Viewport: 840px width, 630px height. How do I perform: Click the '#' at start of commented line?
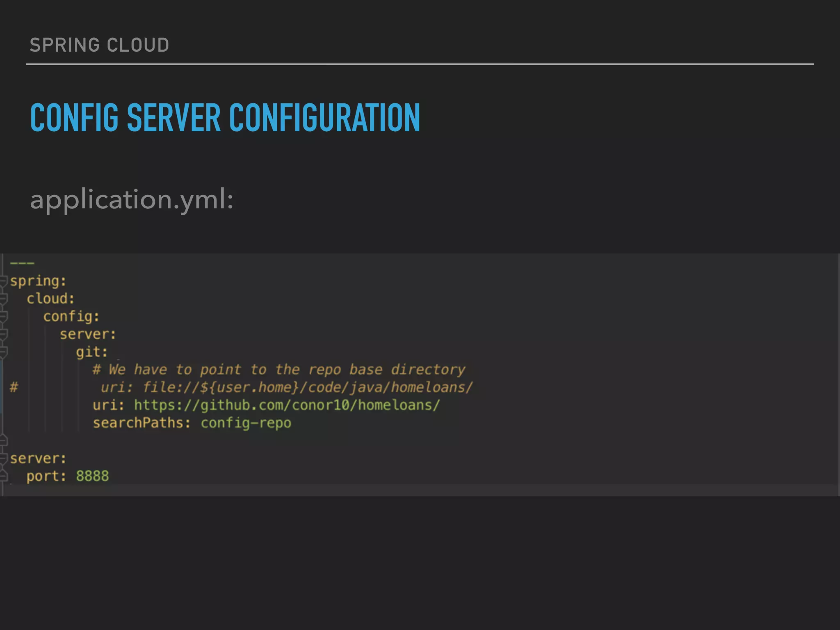coord(14,387)
